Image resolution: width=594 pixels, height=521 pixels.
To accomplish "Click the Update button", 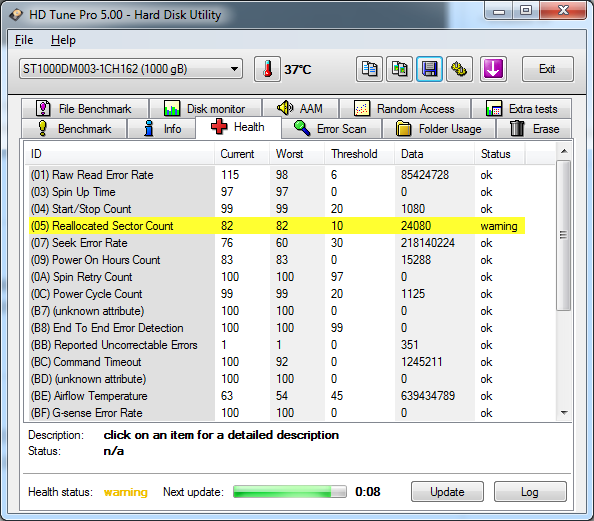I will 447,492.
